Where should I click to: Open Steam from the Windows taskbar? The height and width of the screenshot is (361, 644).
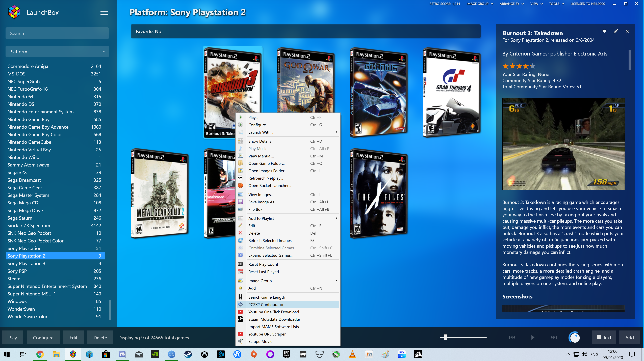(x=188, y=354)
